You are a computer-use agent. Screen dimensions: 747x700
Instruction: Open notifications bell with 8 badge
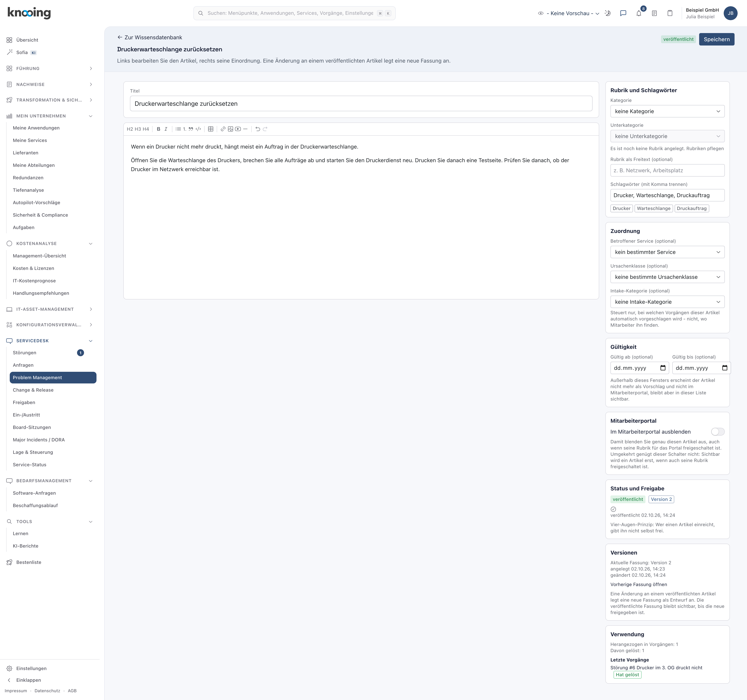(x=639, y=13)
